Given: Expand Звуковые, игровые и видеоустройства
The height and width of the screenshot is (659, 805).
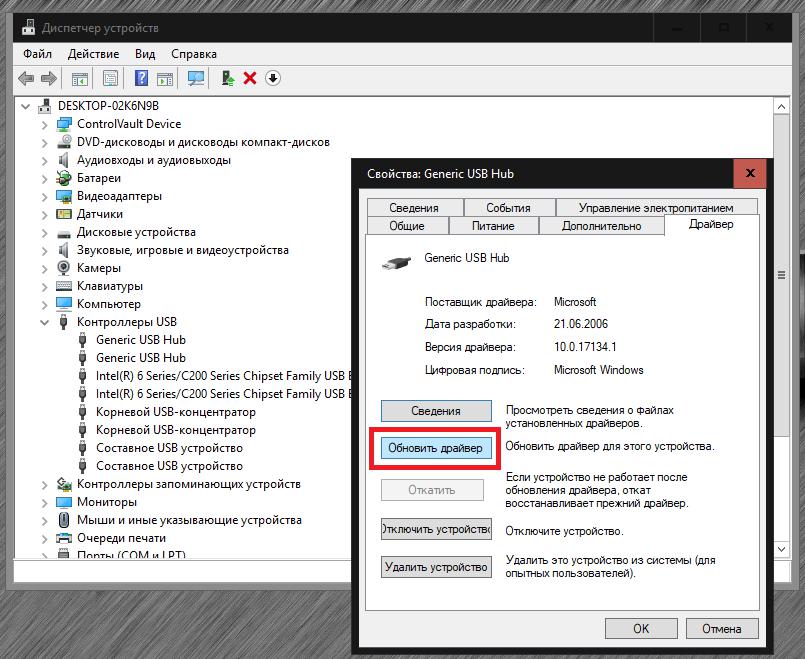Looking at the screenshot, I should click(45, 250).
